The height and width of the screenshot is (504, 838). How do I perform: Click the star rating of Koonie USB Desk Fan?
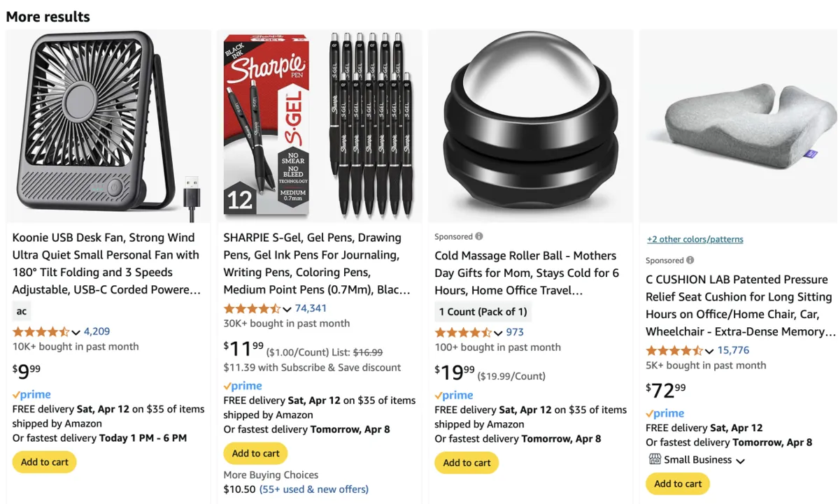point(41,332)
